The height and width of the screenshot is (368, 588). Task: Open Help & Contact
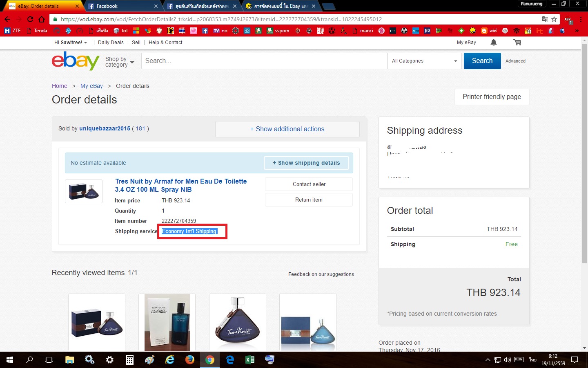165,43
